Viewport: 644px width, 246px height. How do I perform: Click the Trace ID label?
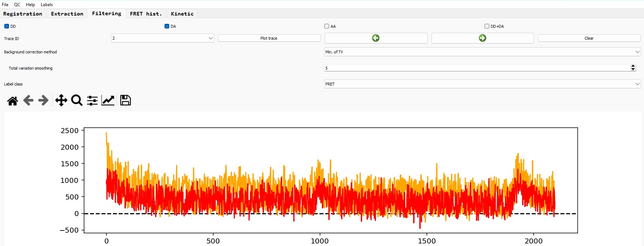coord(12,39)
